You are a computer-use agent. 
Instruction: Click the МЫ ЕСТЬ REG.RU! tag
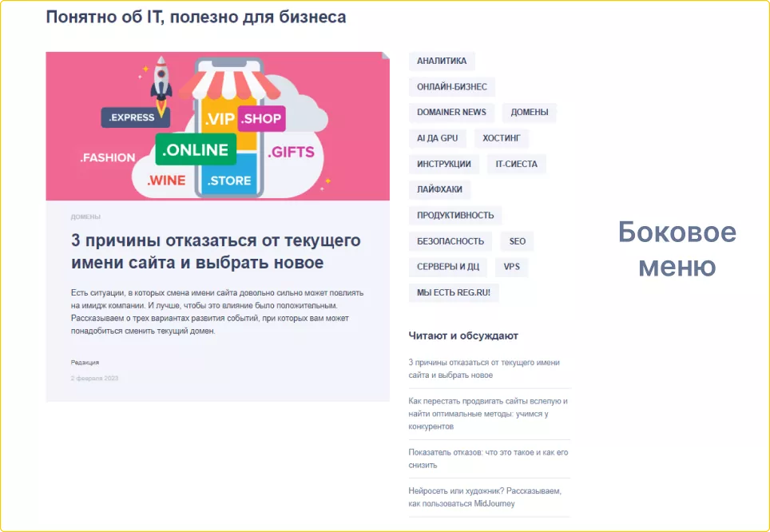(452, 292)
